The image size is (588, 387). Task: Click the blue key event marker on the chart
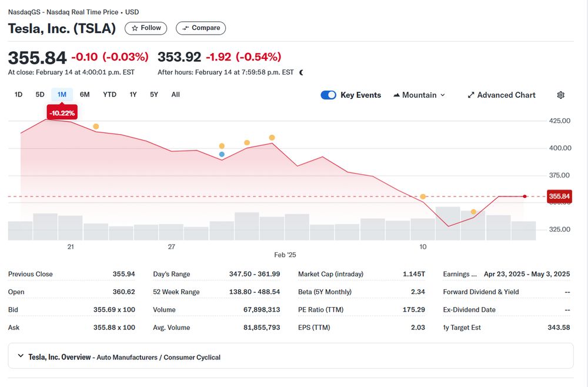(x=222, y=154)
